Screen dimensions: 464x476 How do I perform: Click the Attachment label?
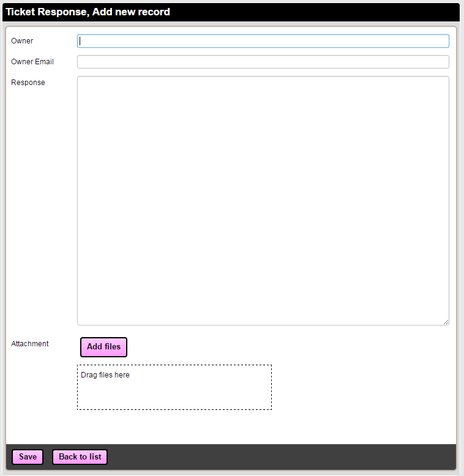pyautogui.click(x=30, y=344)
